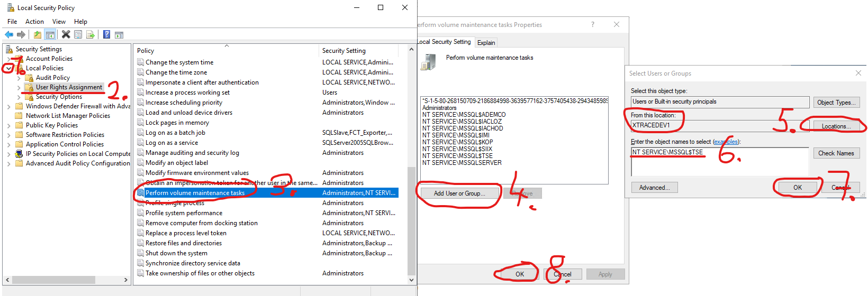This screenshot has height=296, width=868.
Task: Click the Policy column header
Action: [227, 51]
